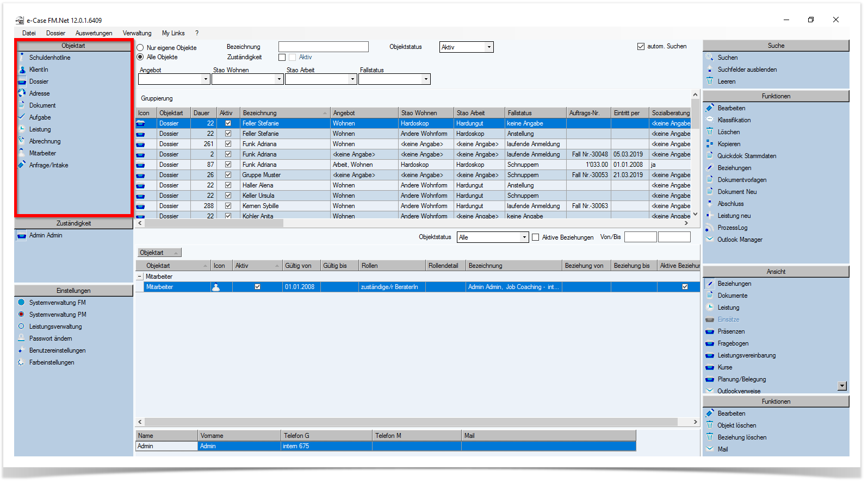Toggle Aktiv checkbox in Mitarbeiter relation row
The height and width of the screenshot is (483, 868).
click(257, 287)
